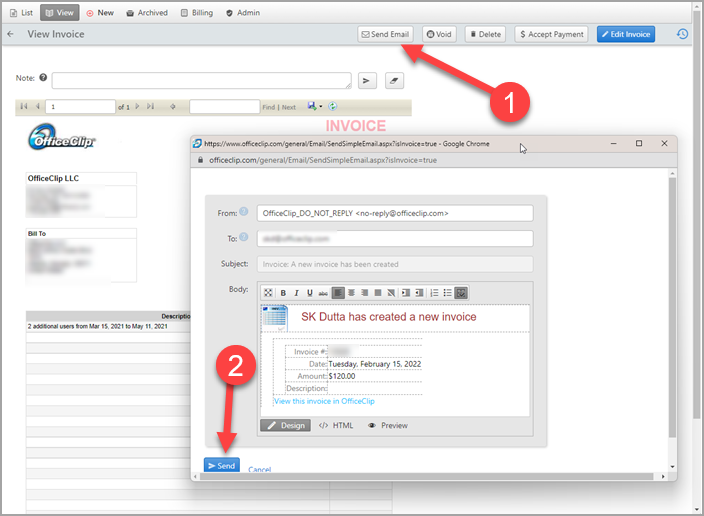The image size is (704, 516).
Task: Open View this invoice in OfficeClip link
Action: 324,401
